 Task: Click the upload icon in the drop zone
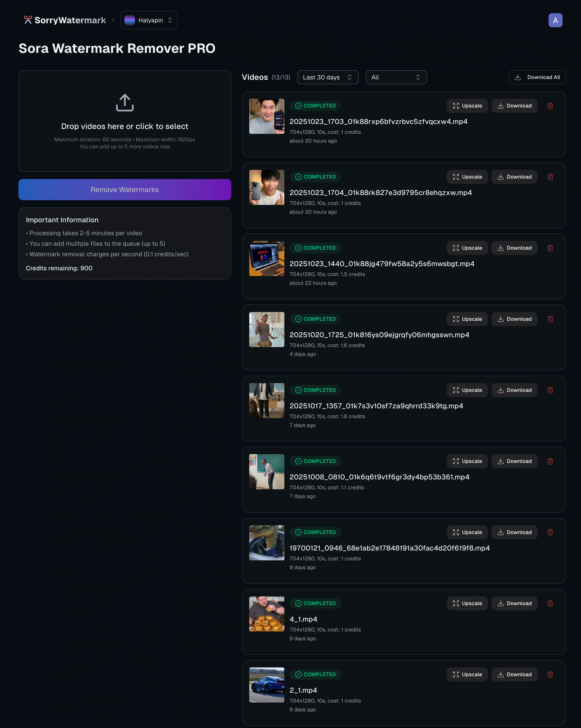125,103
